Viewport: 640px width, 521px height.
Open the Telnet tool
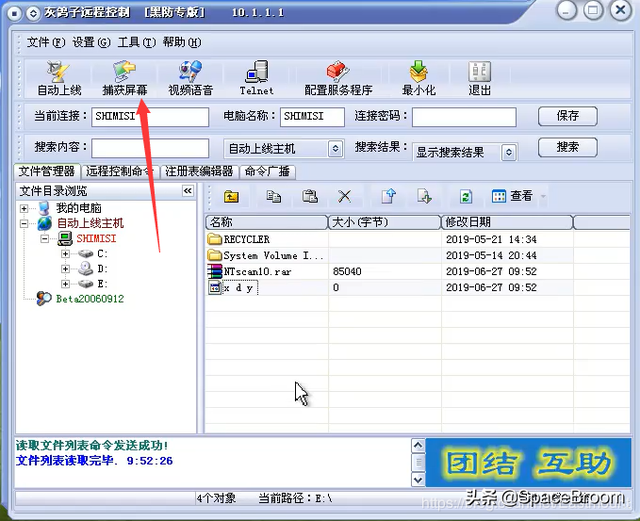click(257, 79)
